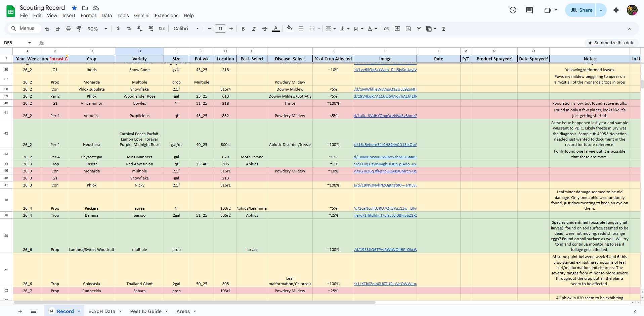Toggle italic formatting
Image resolution: width=644 pixels, height=316 pixels.
click(x=254, y=29)
